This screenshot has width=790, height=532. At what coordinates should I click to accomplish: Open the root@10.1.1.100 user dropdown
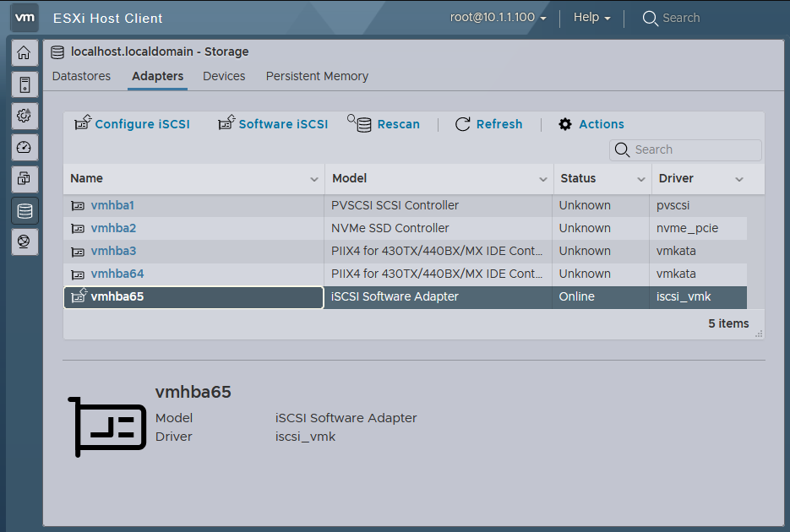pyautogui.click(x=499, y=18)
